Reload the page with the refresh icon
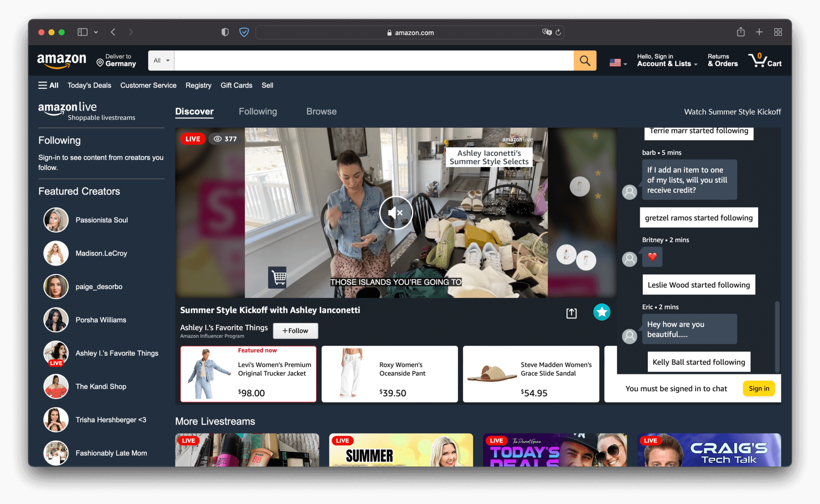The image size is (820, 504). 558,32
